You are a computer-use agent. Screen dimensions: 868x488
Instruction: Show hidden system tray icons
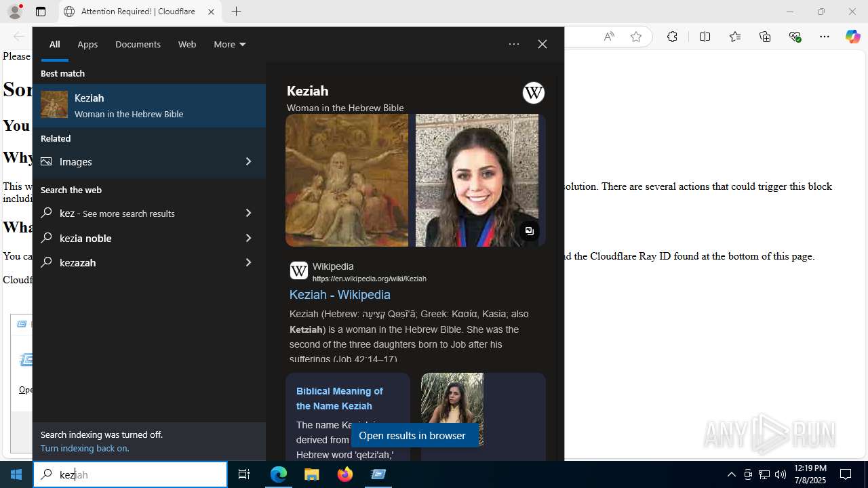point(731,474)
